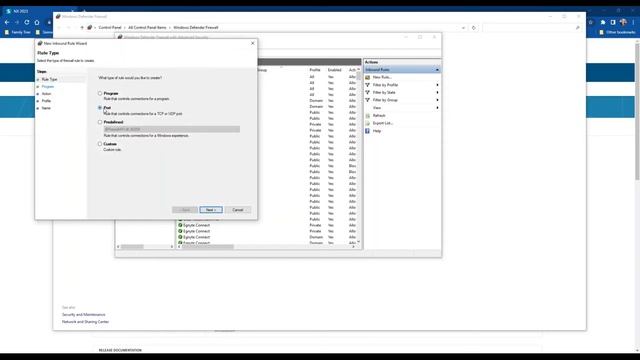Open the Network and Sharing Center link

[x=85, y=322]
